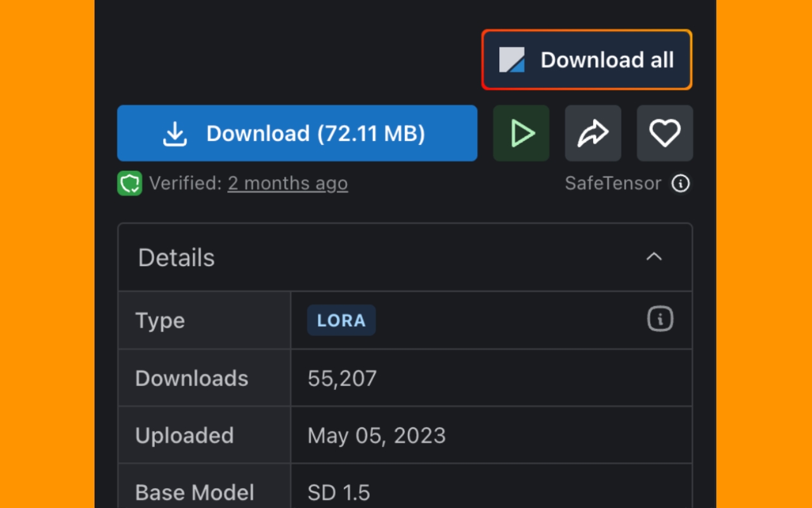Click the SD 1.5 base model value
This screenshot has width=812, height=508.
338,492
